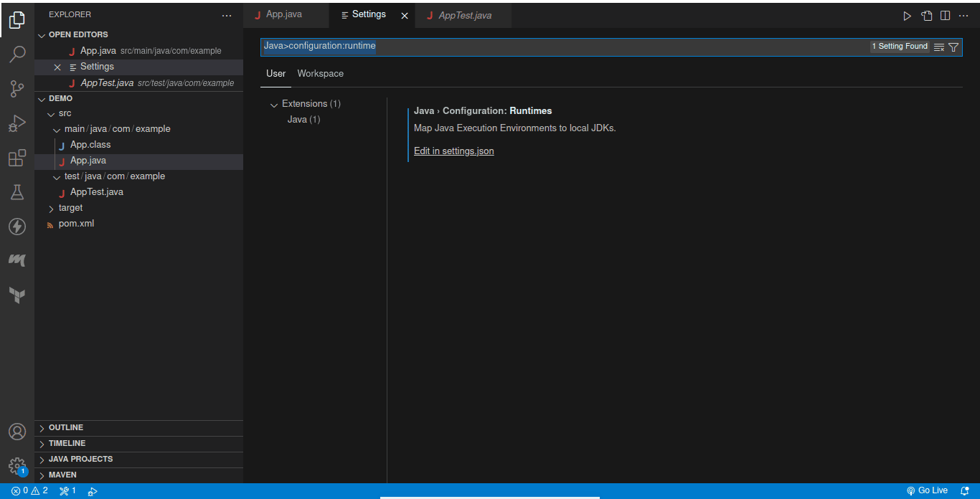Open notifications bell in status bar
The height and width of the screenshot is (499, 980).
(x=965, y=491)
